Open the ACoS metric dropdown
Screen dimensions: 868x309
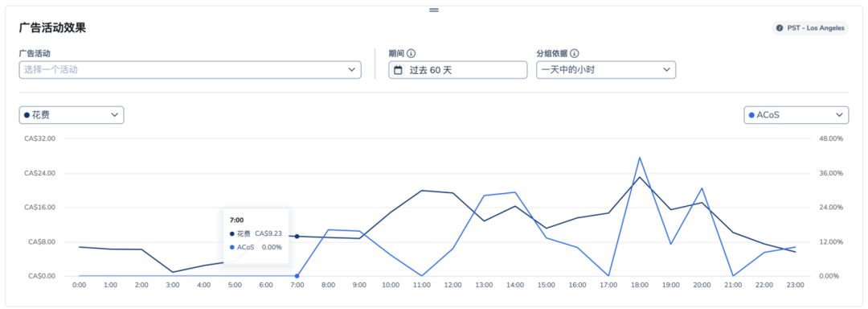(796, 114)
